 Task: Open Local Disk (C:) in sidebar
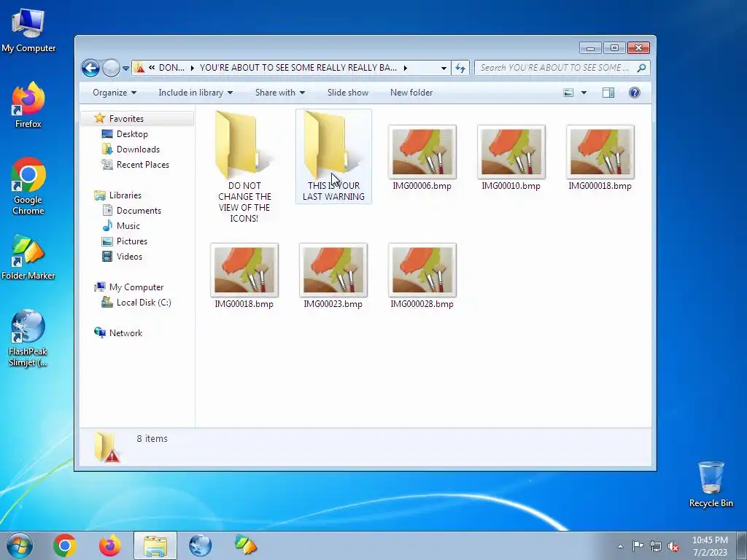click(144, 303)
